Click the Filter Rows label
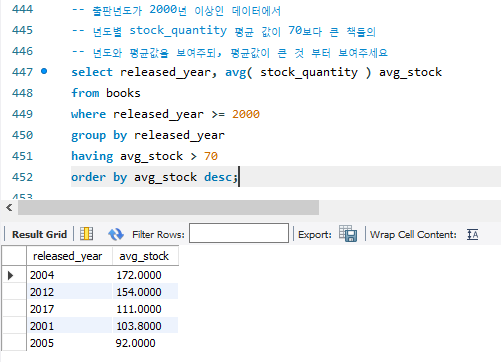 (x=158, y=235)
